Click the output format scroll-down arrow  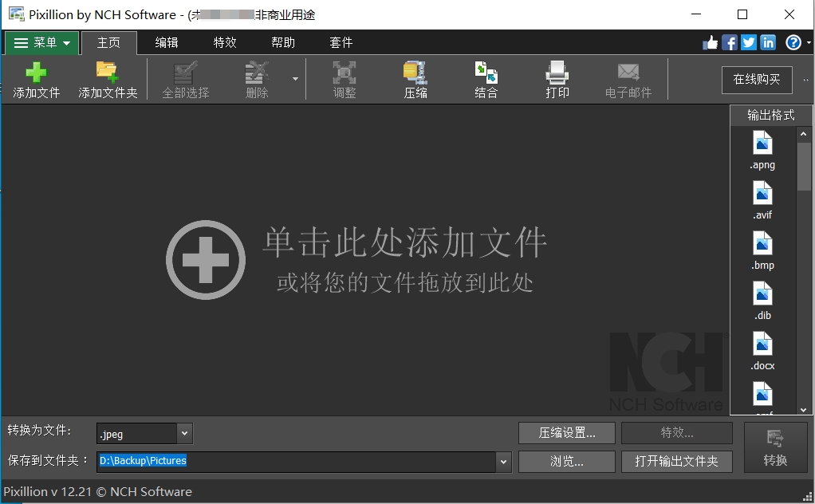[804, 409]
